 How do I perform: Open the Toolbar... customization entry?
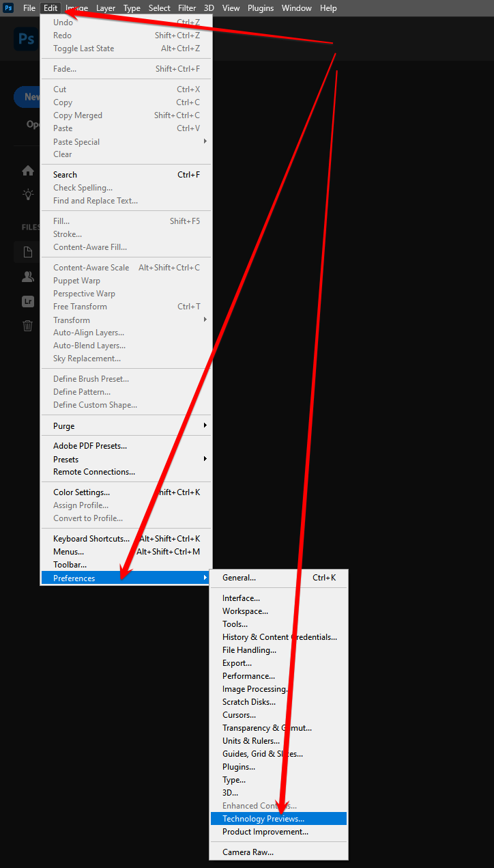click(x=126, y=565)
